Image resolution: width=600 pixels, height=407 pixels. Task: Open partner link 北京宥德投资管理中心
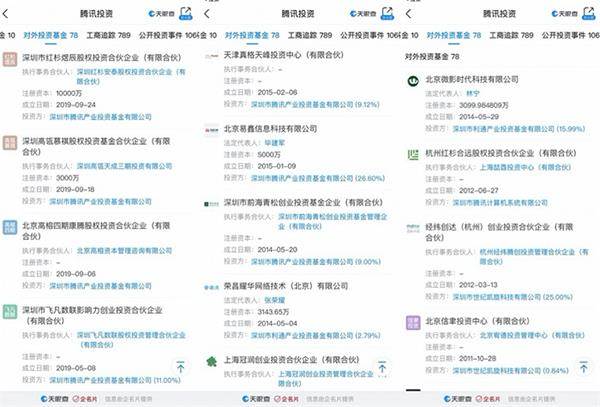click(532, 335)
